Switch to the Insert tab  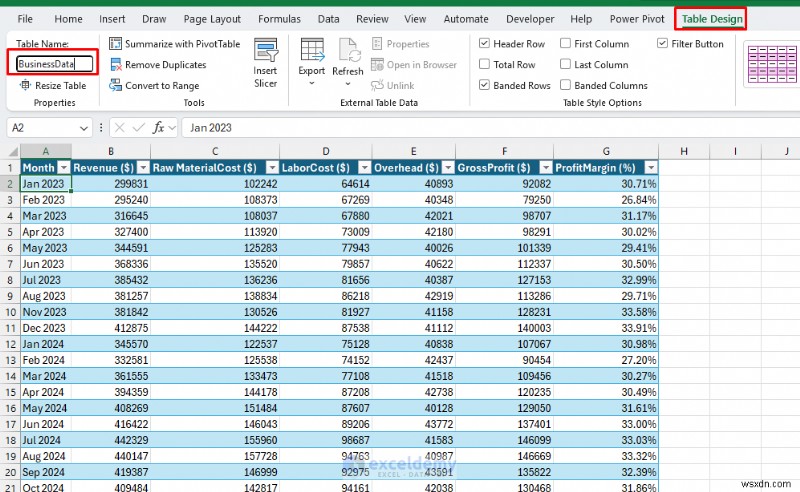(112, 19)
